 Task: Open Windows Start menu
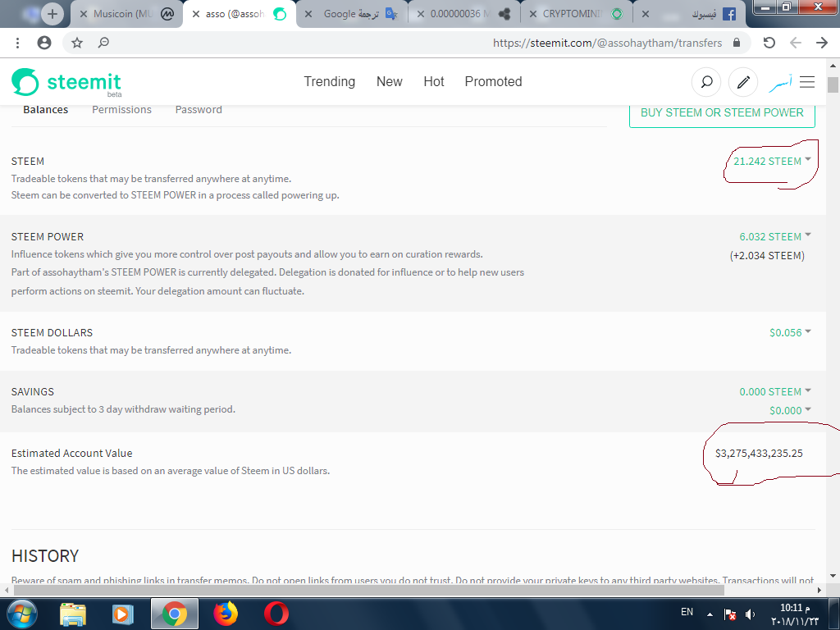point(22,614)
